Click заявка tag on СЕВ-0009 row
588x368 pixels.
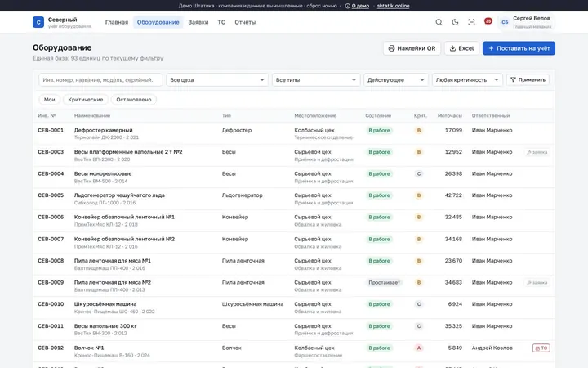click(x=537, y=282)
